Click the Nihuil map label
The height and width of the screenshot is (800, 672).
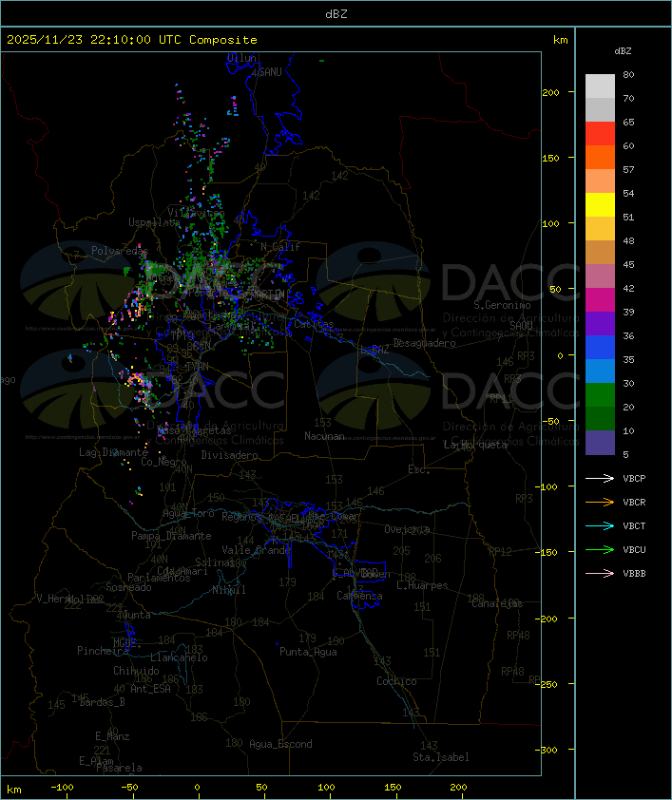(229, 590)
